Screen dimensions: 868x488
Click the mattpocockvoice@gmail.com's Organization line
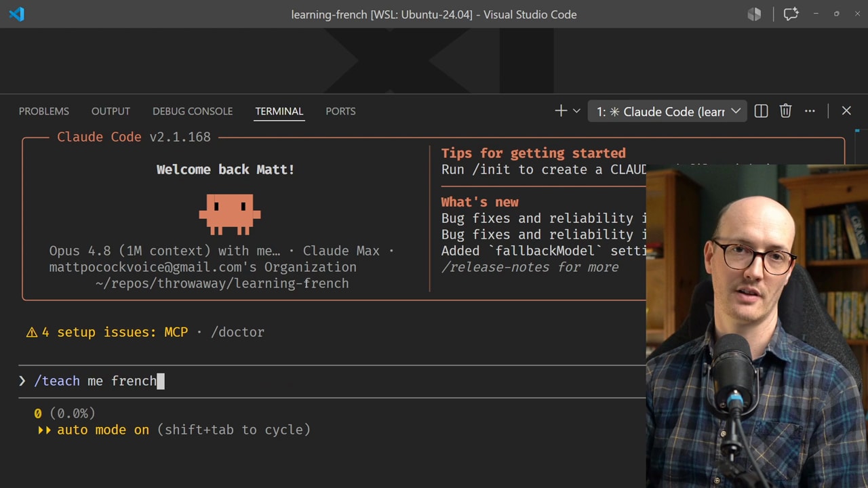point(203,267)
